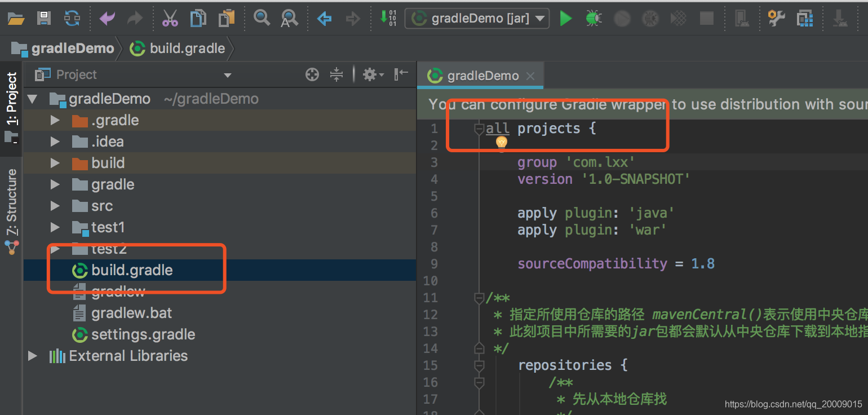The image size is (868, 415).
Task: Collapse all in Project panel
Action: pos(336,74)
